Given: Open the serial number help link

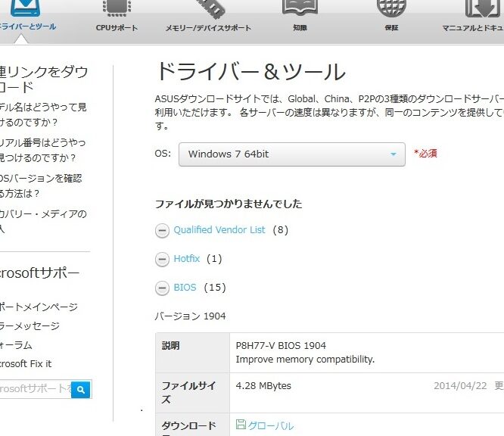Looking at the screenshot, I should tap(42, 150).
